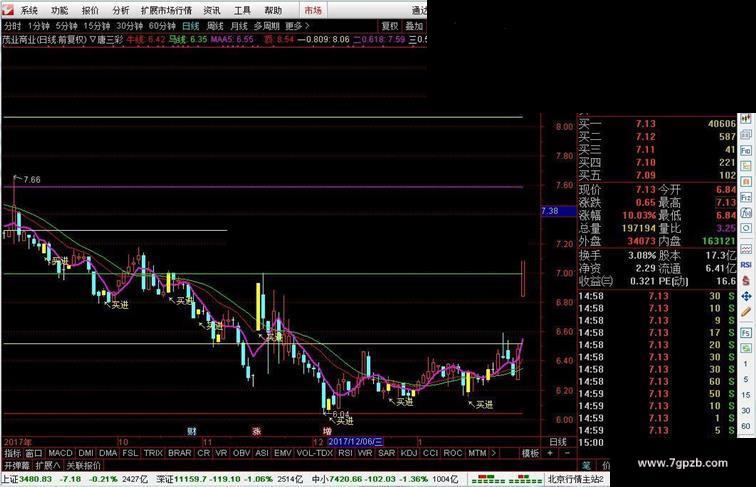Click the blue four-arrow move icon
Screen dimensions: 756x487
click(x=746, y=296)
